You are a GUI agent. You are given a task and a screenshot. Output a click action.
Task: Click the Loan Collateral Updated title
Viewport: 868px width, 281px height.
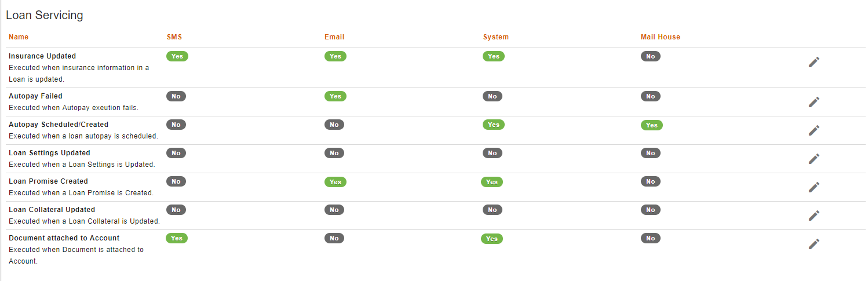(52, 210)
